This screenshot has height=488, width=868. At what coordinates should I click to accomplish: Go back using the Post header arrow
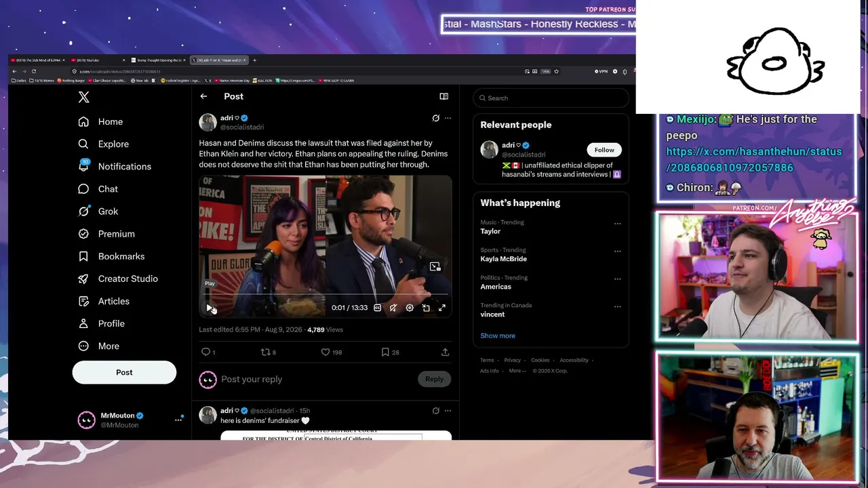click(x=203, y=96)
